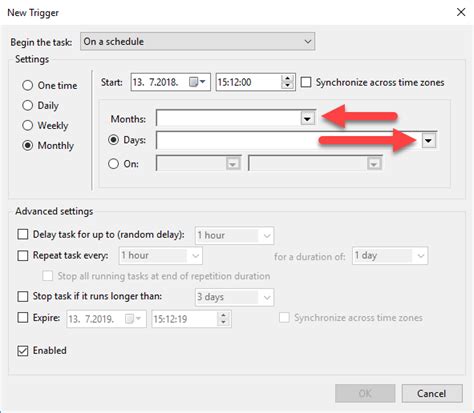This screenshot has height=413, width=474.
Task: Select the Daily schedule option
Action: [27, 105]
